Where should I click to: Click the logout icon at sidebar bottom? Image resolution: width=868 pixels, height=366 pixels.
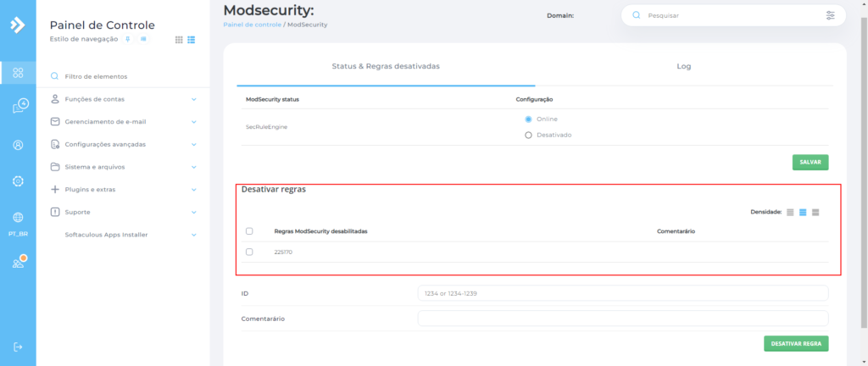[18, 347]
